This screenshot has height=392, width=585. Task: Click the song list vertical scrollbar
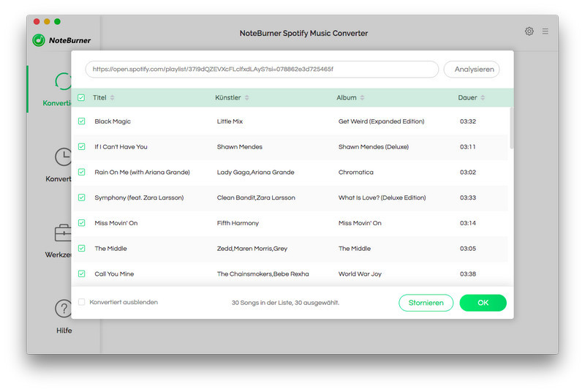click(510, 128)
